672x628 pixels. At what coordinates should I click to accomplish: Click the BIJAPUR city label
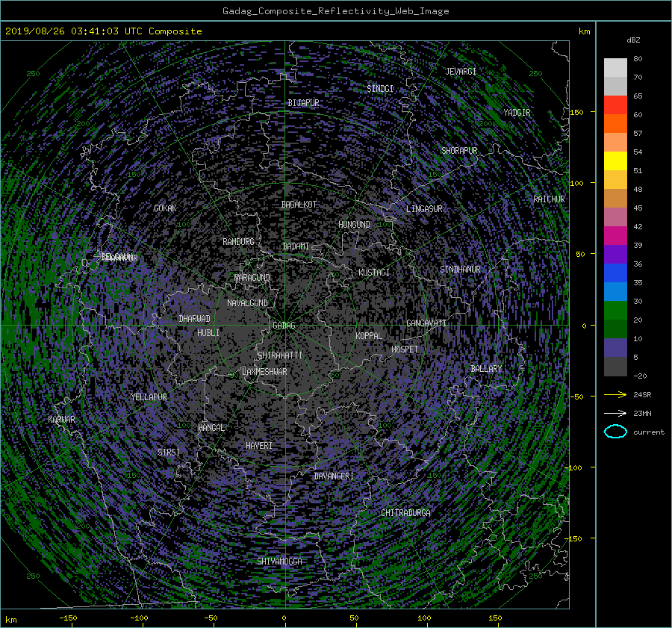click(303, 103)
